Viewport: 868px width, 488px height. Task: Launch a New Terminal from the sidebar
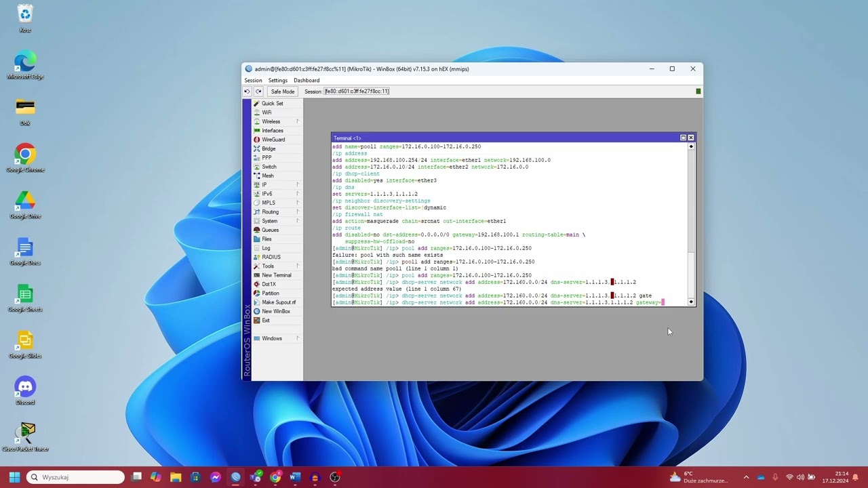coord(277,275)
